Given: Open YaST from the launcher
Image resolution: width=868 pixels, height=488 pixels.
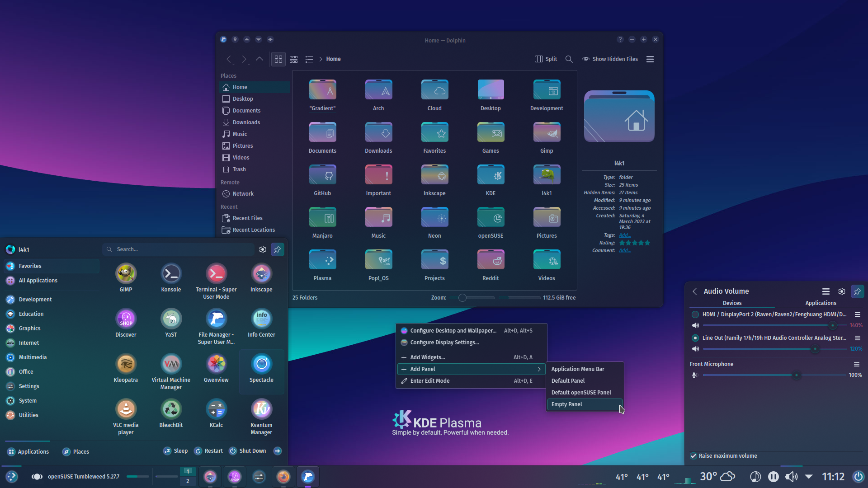Looking at the screenshot, I should [171, 323].
